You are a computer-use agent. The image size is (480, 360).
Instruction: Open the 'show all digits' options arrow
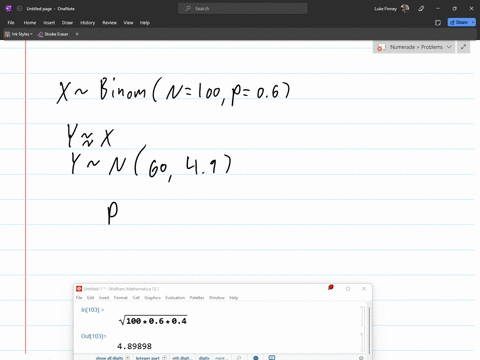point(128,358)
